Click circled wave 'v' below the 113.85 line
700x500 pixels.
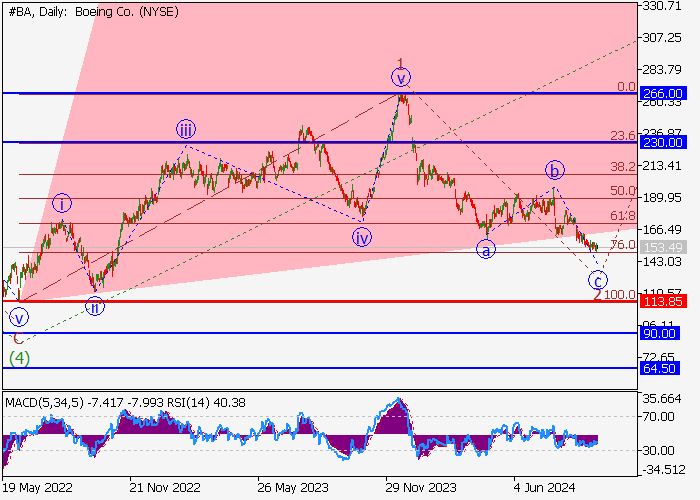tap(19, 318)
